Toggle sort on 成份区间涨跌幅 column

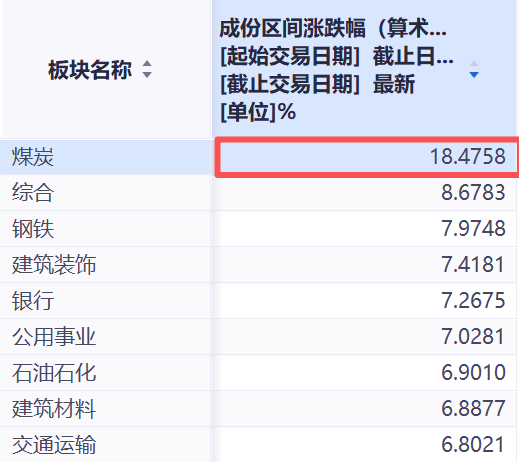474,69
